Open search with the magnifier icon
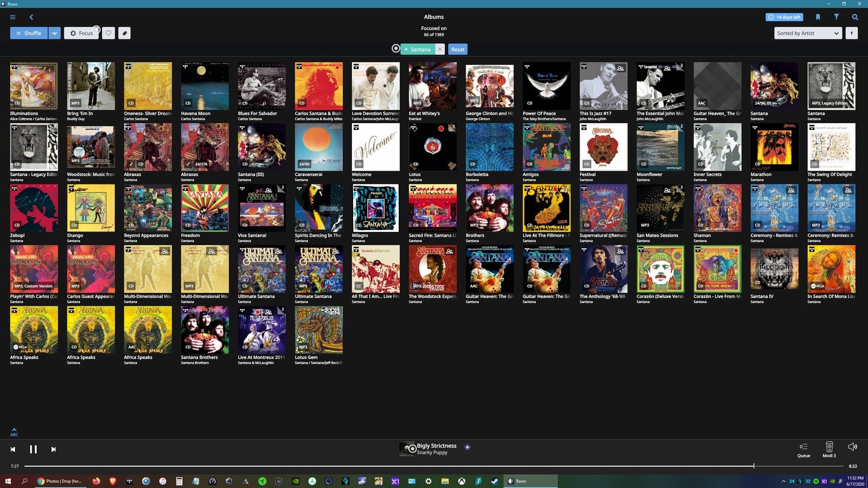 click(x=855, y=17)
